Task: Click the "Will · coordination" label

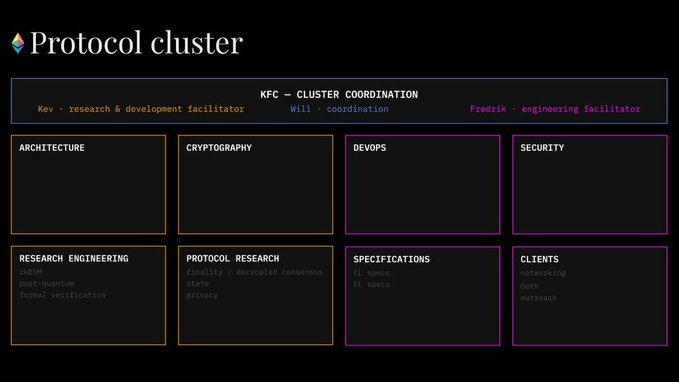Action: click(x=340, y=109)
